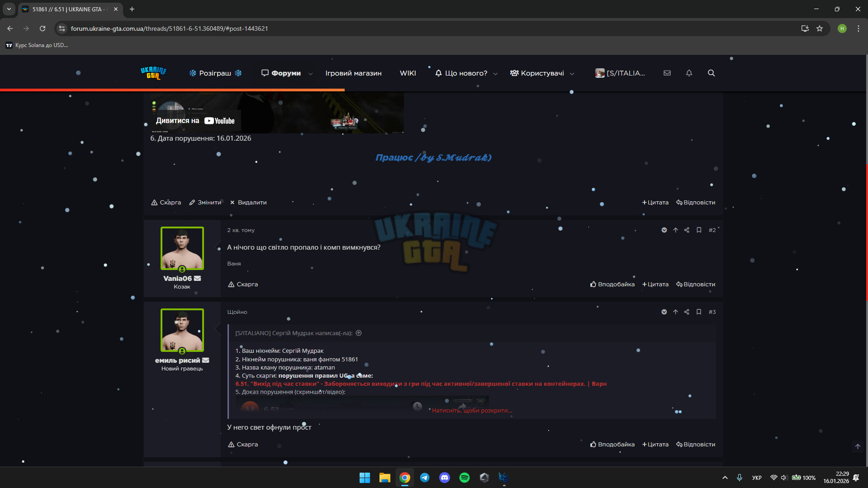Click the check circle icon on post #3
868x488 pixels.
[664, 312]
